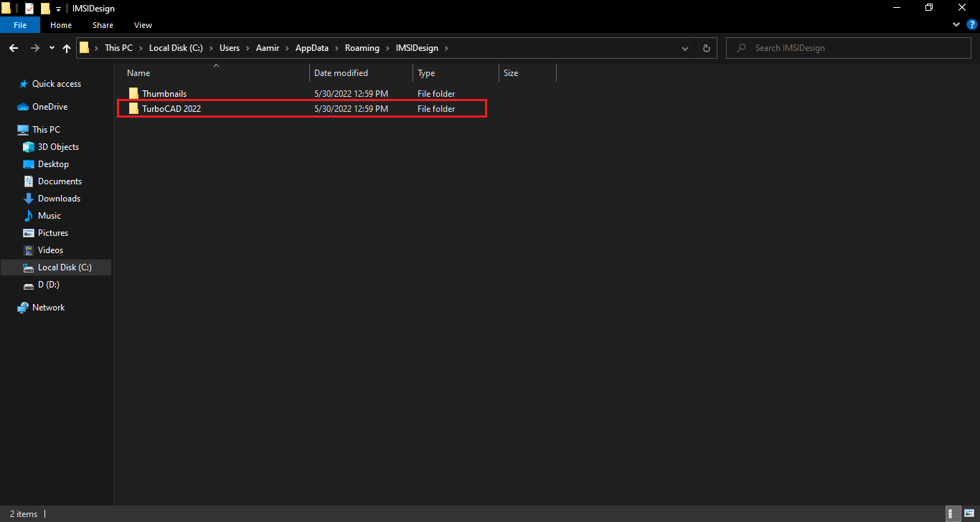Click New folder icon in title bar
Image resolution: width=980 pixels, height=522 pixels.
pyautogui.click(x=45, y=9)
